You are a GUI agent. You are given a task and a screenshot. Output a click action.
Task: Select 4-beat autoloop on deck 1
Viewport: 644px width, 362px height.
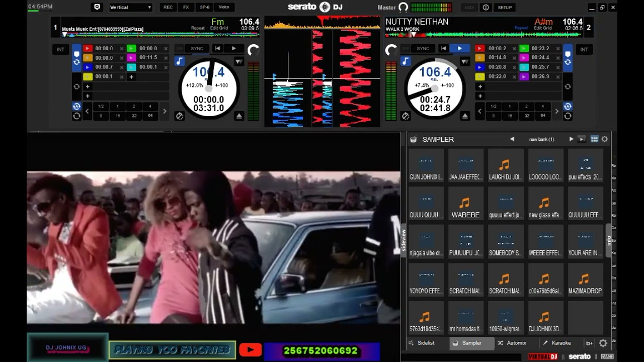coord(150,107)
